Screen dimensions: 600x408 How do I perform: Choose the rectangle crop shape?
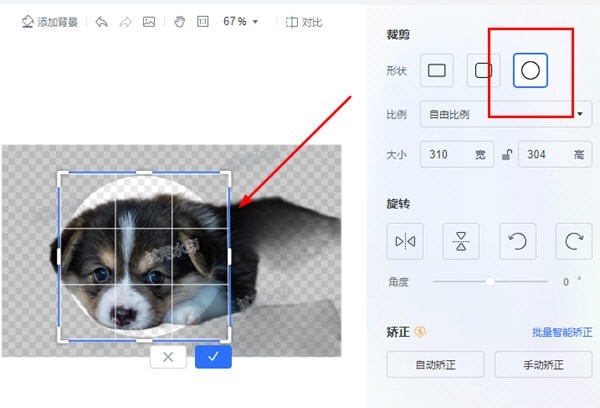[x=437, y=70]
